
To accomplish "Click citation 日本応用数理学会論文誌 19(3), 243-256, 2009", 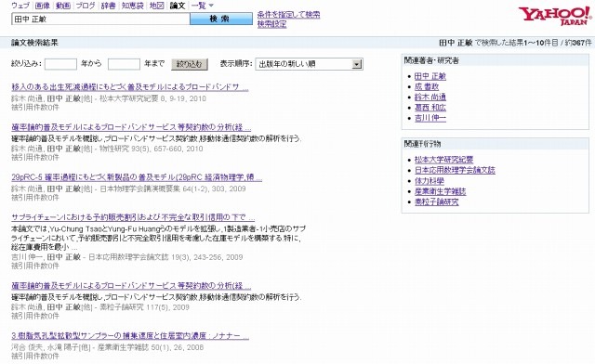I will tap(165, 257).
